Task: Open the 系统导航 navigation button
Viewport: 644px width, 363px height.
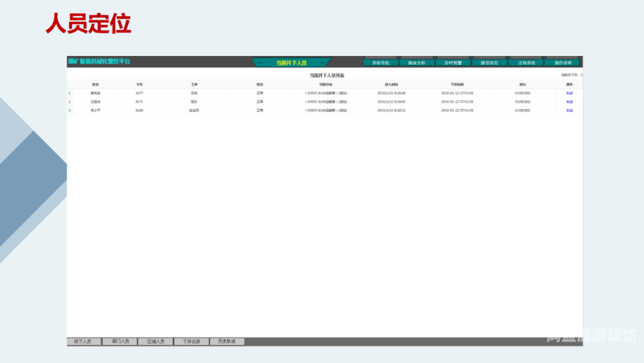Action: [381, 62]
